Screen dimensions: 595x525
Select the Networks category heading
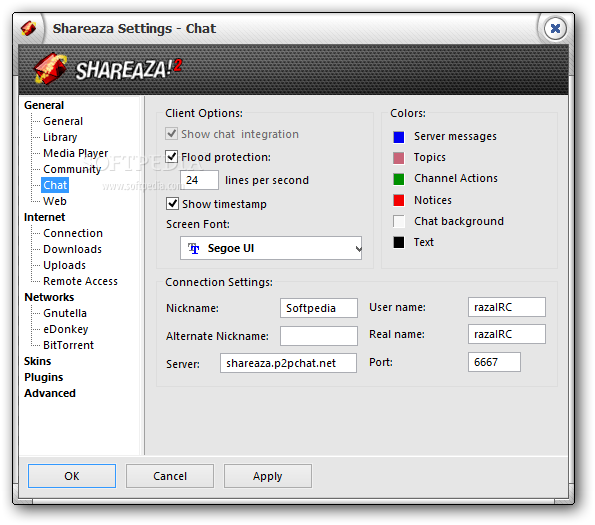pos(49,297)
